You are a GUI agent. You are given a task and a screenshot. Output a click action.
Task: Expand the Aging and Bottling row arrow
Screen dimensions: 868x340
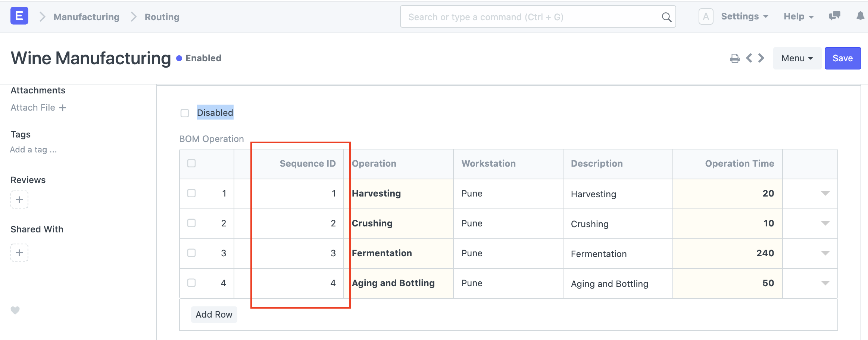pos(825,283)
